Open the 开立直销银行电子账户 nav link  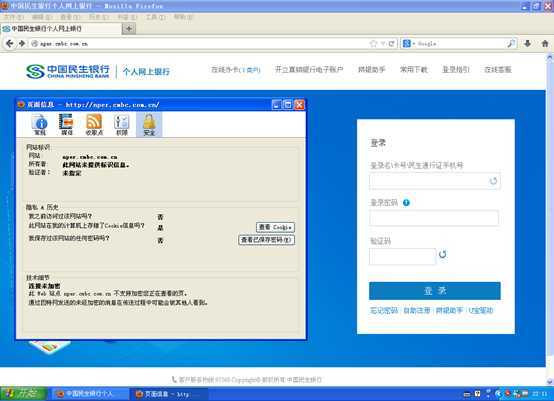point(309,70)
